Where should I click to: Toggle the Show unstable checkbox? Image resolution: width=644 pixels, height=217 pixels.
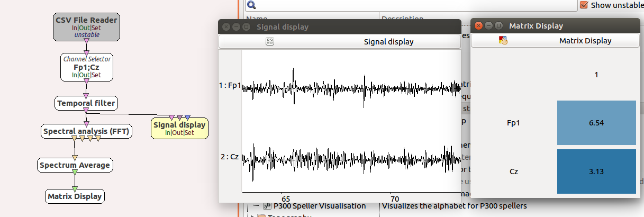click(x=584, y=5)
